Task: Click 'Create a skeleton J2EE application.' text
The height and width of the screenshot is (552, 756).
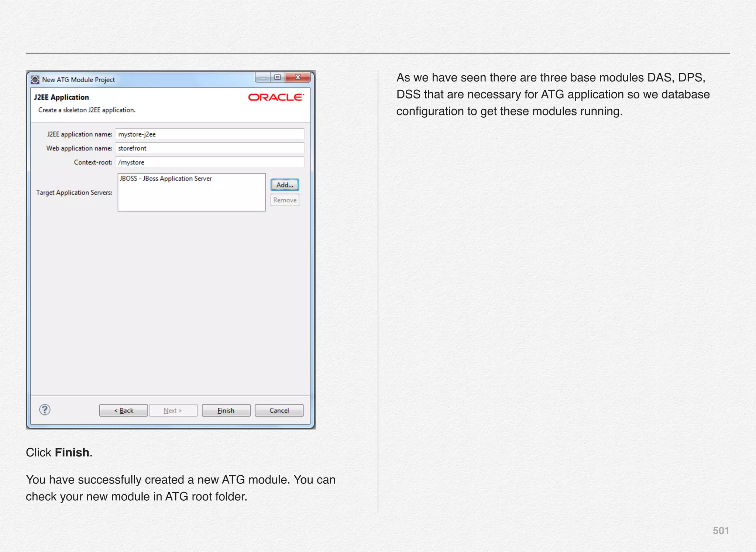Action: pyautogui.click(x=87, y=110)
